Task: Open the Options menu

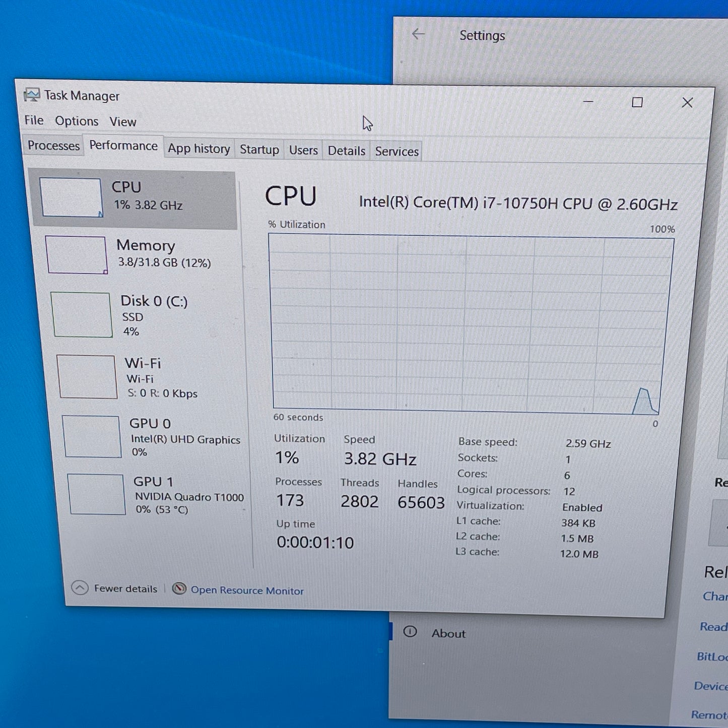Action: 77,121
